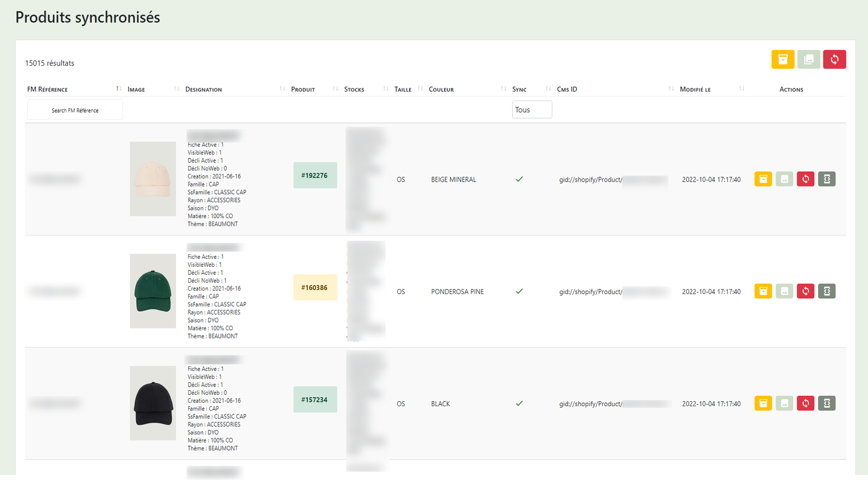Resync the PONDEROSA PINE product
868x488 pixels.
coord(806,291)
